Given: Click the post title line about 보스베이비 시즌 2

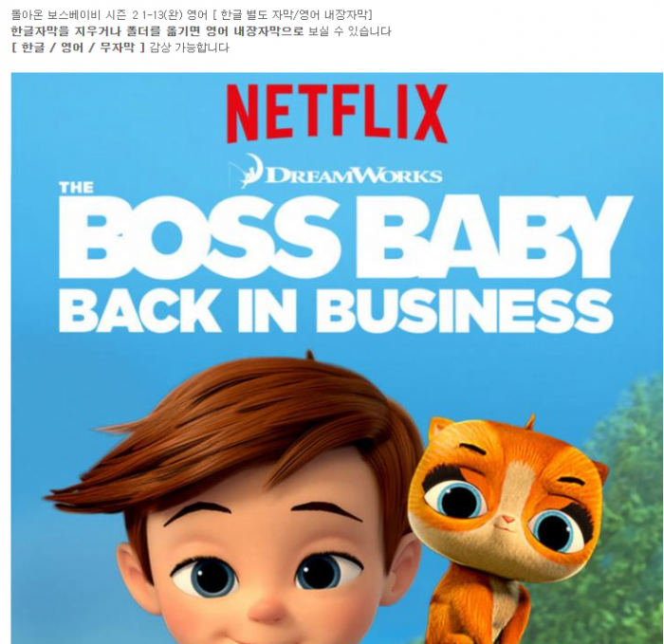Looking at the screenshot, I should 192,15.
